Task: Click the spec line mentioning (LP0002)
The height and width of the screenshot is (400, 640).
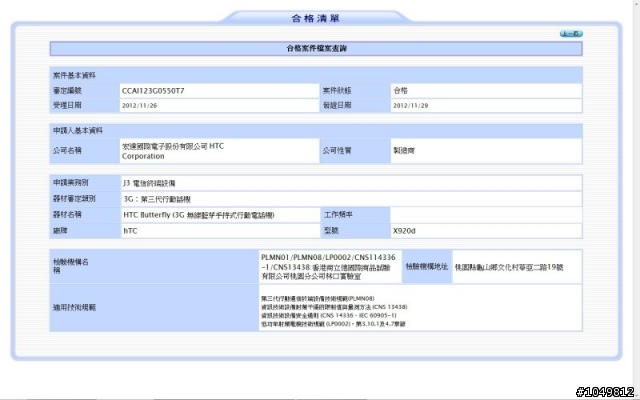Action: (x=333, y=324)
